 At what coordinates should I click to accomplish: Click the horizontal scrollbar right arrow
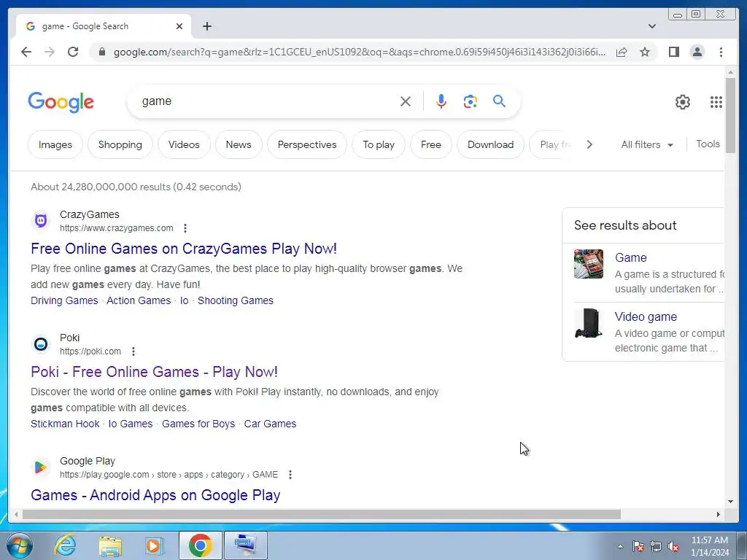pos(719,514)
